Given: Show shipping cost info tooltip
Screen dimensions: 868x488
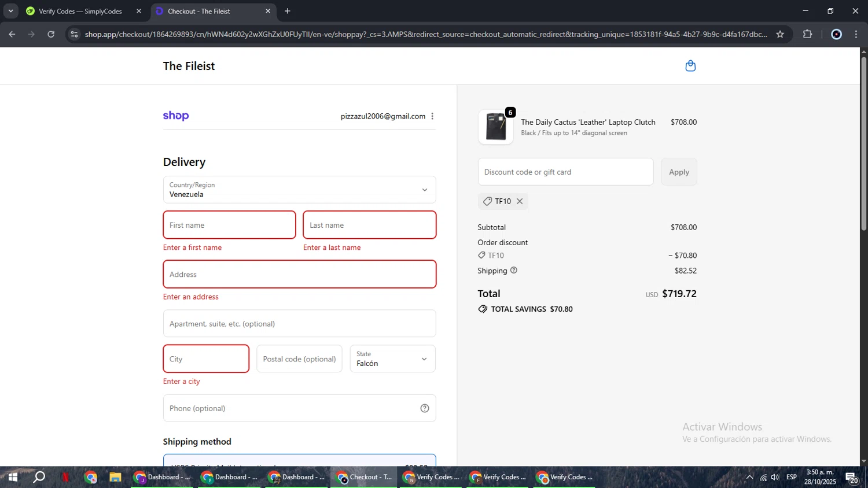Looking at the screenshot, I should pyautogui.click(x=513, y=270).
